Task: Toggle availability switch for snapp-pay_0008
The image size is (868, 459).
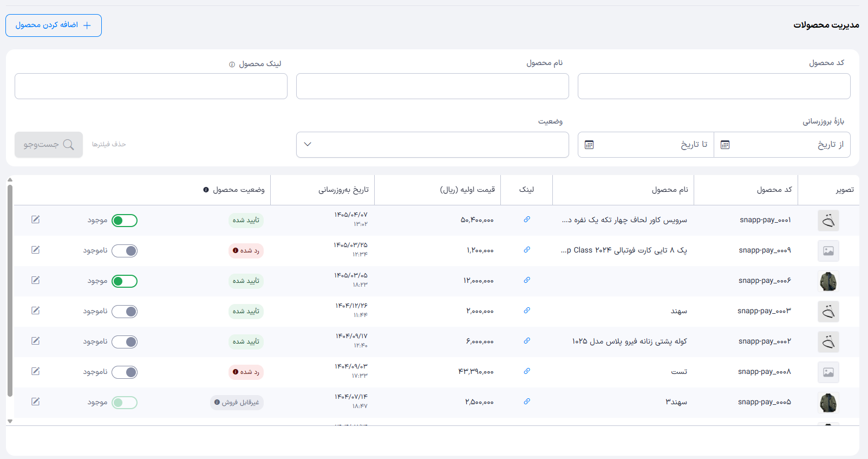Action: pyautogui.click(x=125, y=372)
